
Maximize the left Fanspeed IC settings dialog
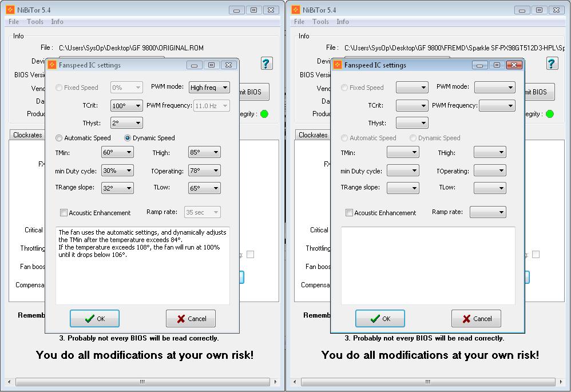(211, 65)
